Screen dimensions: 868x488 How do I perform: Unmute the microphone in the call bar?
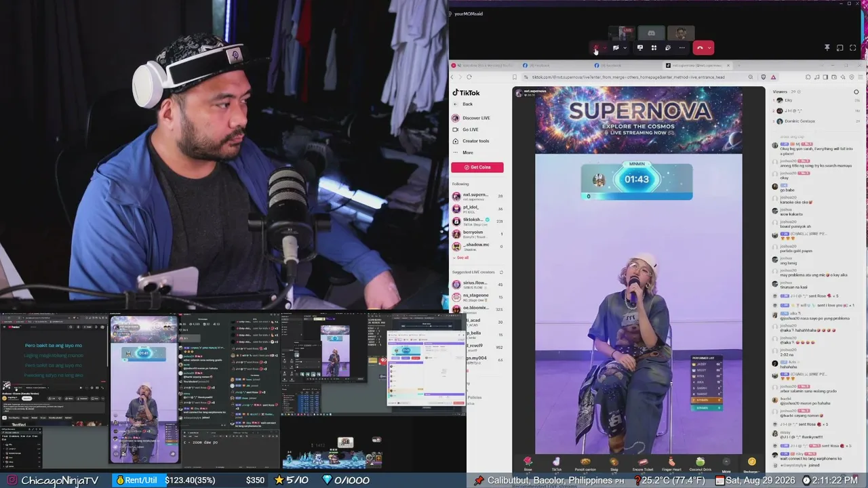point(596,48)
